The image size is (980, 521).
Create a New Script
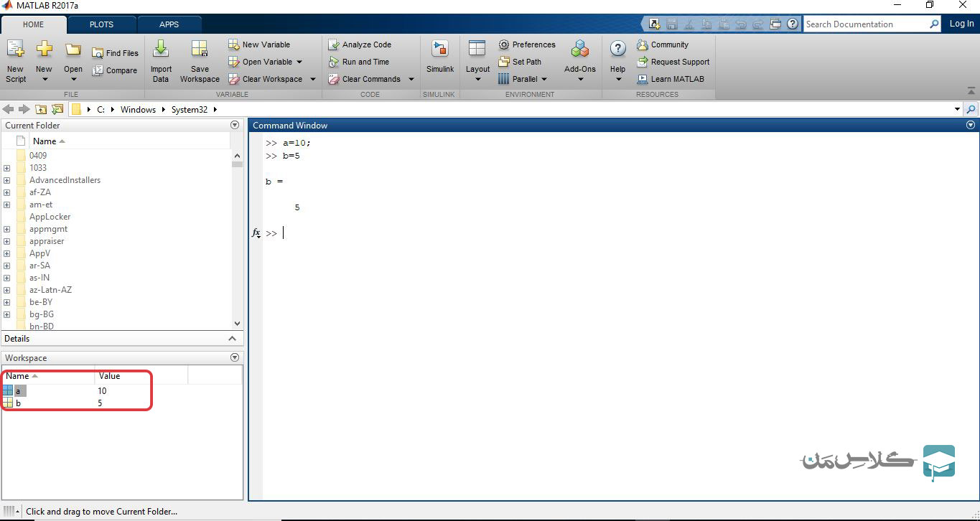15,62
